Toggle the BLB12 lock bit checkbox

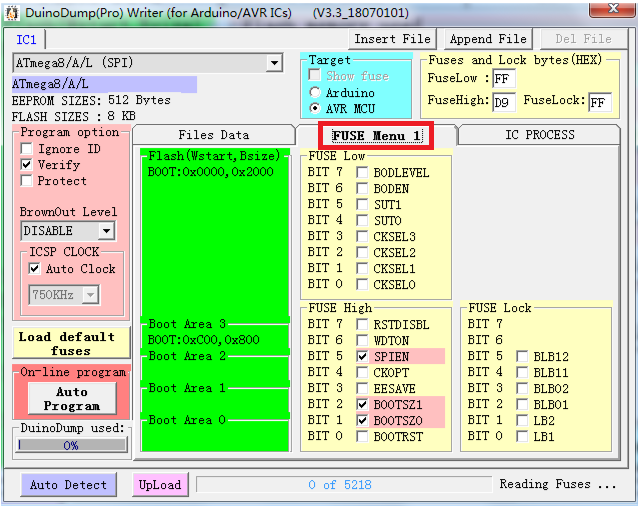[522, 356]
